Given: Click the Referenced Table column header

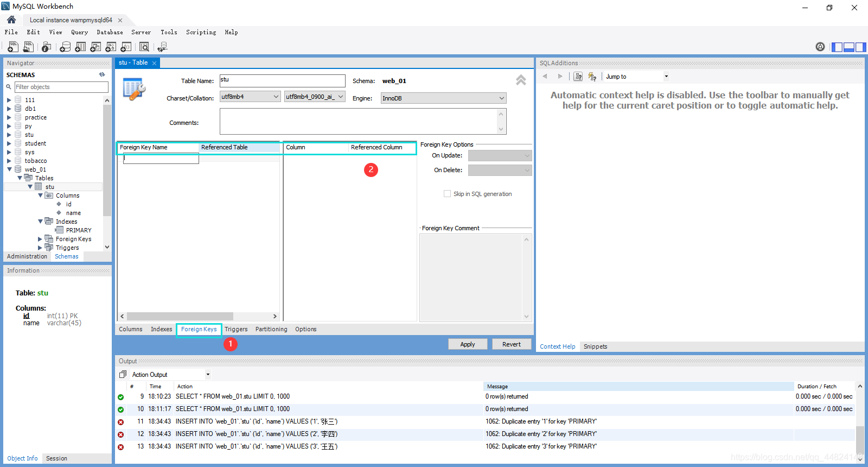Looking at the screenshot, I should click(239, 147).
